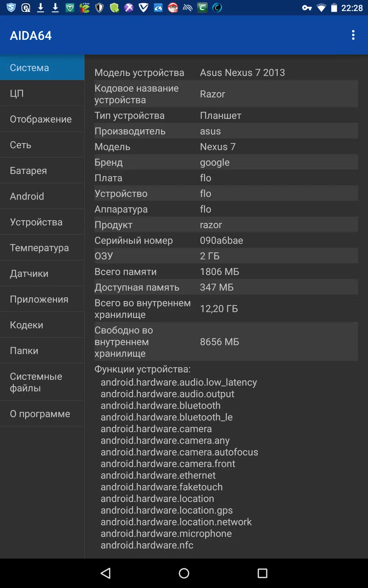The image size is (368, 588).
Task: Tap the VPN key status icon
Action: click(307, 8)
